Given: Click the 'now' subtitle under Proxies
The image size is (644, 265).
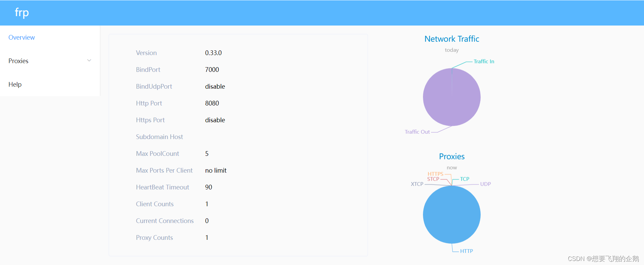Looking at the screenshot, I should [451, 168].
